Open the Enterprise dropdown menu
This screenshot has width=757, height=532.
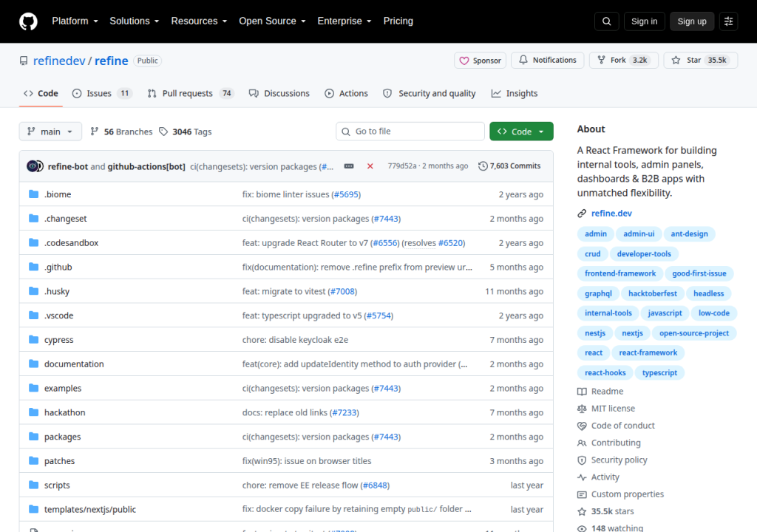[344, 21]
